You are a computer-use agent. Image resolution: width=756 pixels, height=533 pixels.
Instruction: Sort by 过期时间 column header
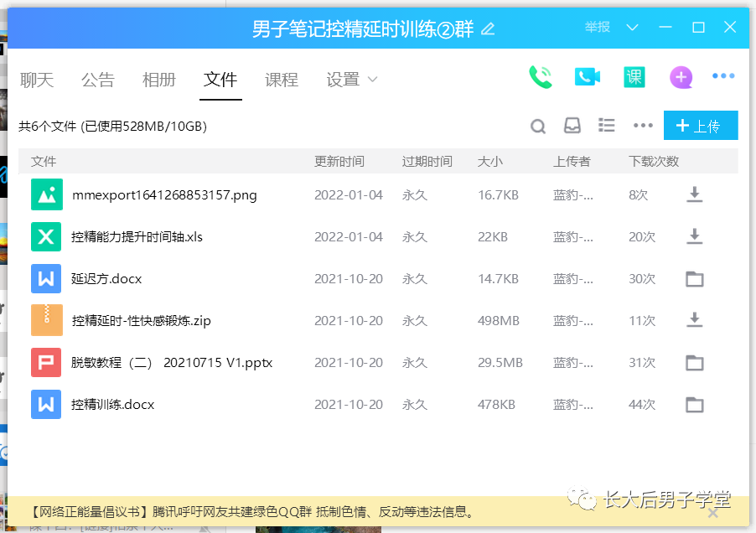click(427, 162)
